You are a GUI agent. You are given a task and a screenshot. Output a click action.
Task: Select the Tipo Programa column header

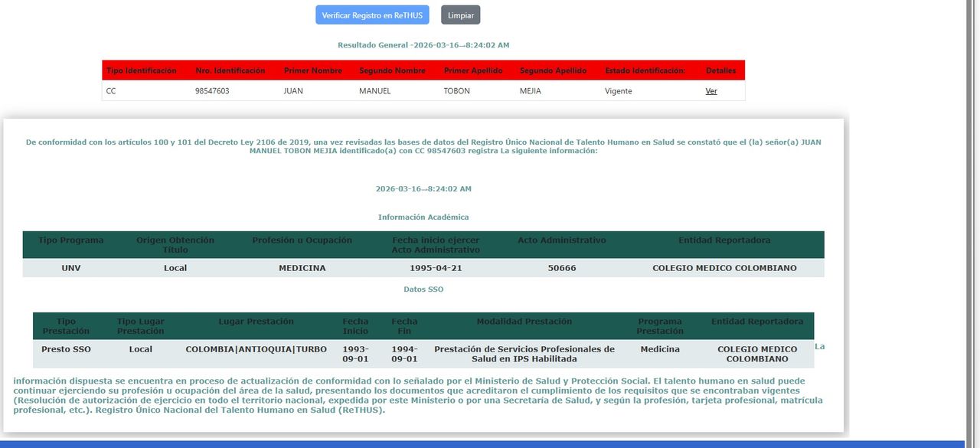(x=71, y=240)
